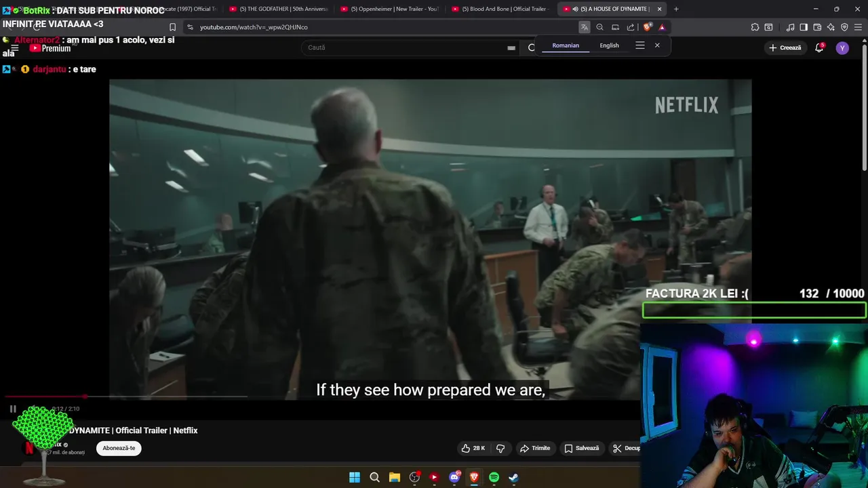Viewport: 868px width, 488px height.
Task: Open Brave Shields lion icon
Action: click(647, 27)
